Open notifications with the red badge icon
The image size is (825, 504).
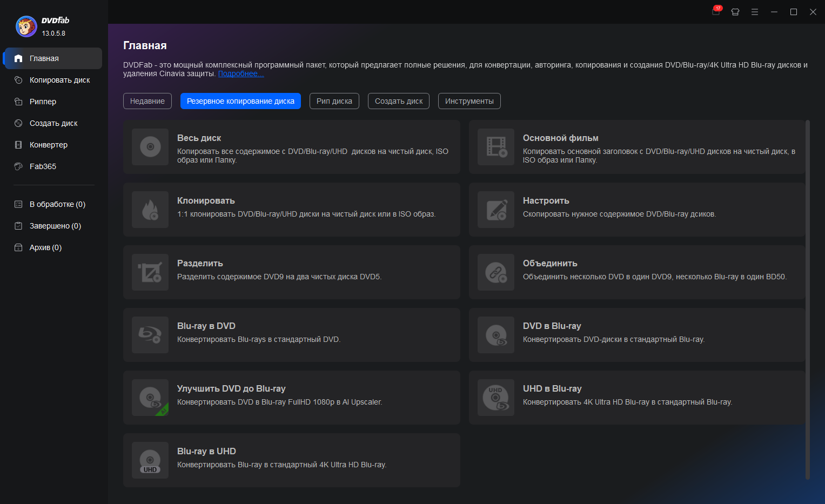716,11
